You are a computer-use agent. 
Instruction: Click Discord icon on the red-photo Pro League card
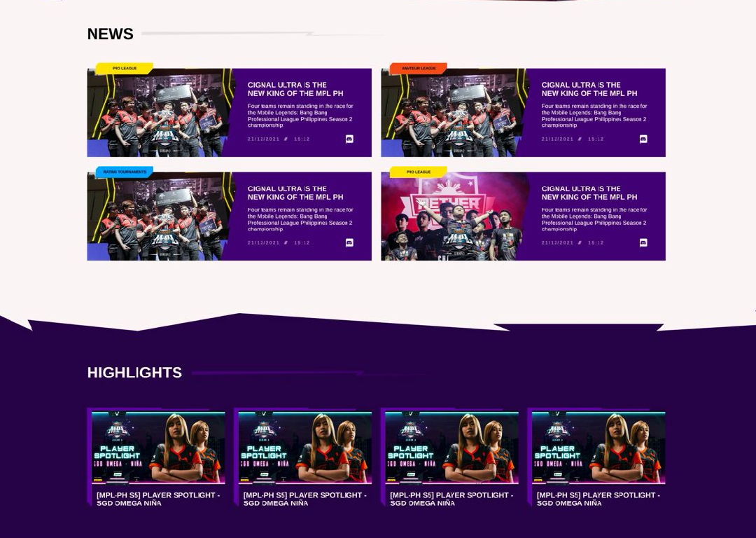pos(643,243)
